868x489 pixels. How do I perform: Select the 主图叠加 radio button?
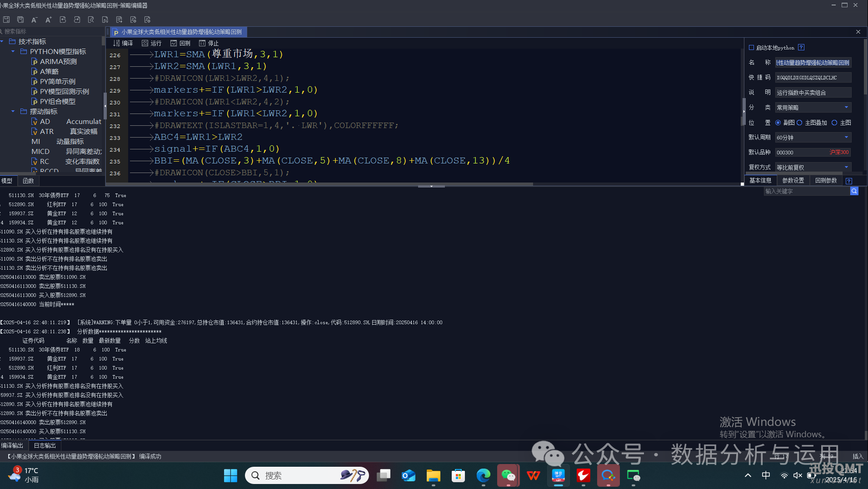pos(799,123)
